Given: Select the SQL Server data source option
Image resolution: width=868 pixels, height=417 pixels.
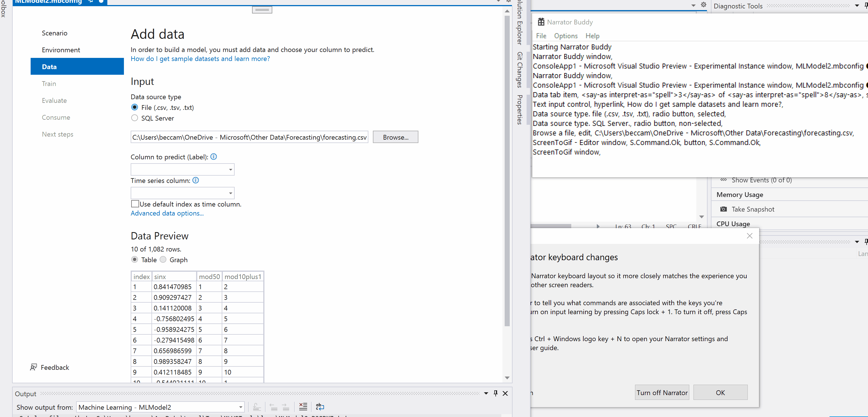Looking at the screenshot, I should point(134,118).
